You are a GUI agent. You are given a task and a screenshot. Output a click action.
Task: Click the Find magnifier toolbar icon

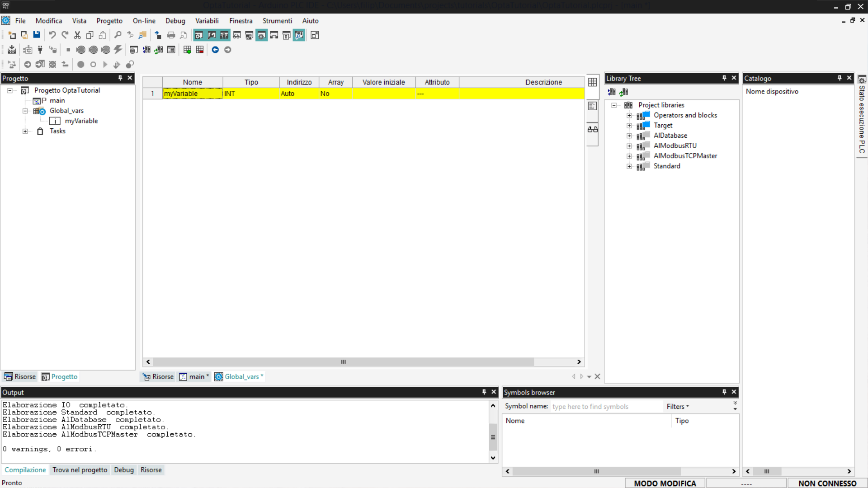coord(118,35)
